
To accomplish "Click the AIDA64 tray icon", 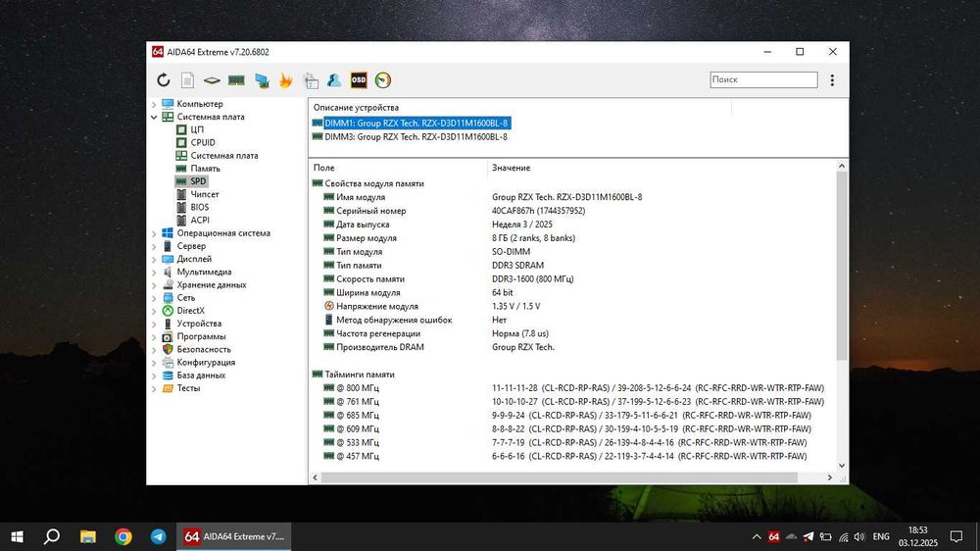I will (774, 536).
